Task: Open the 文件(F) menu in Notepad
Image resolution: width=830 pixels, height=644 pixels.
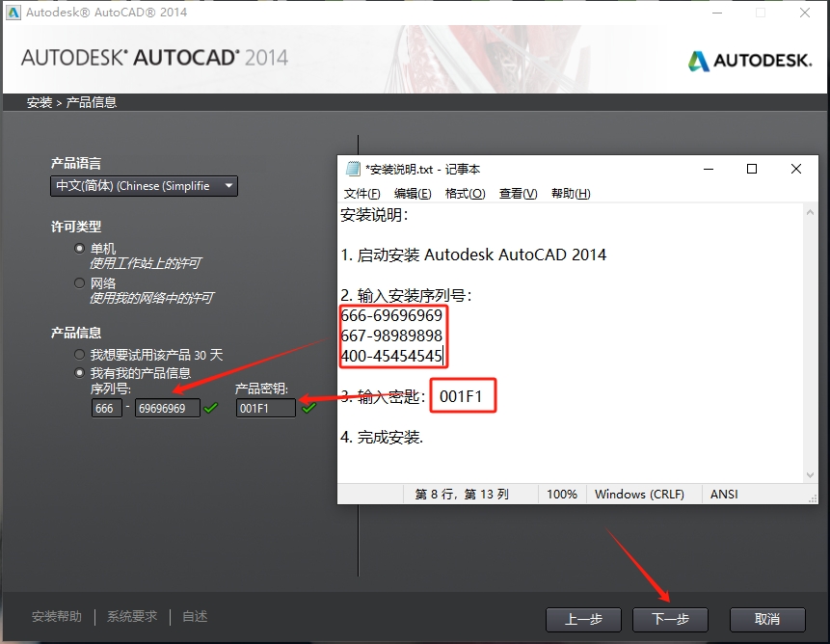Action: (x=362, y=194)
